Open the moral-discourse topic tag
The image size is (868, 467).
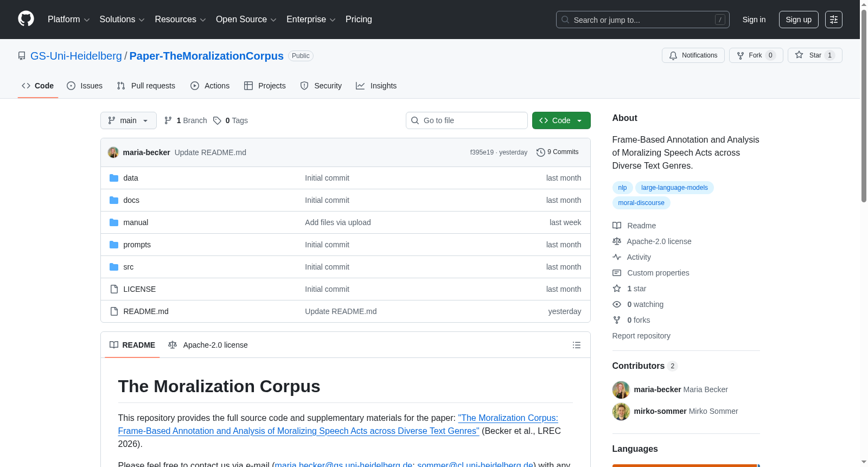(x=641, y=203)
